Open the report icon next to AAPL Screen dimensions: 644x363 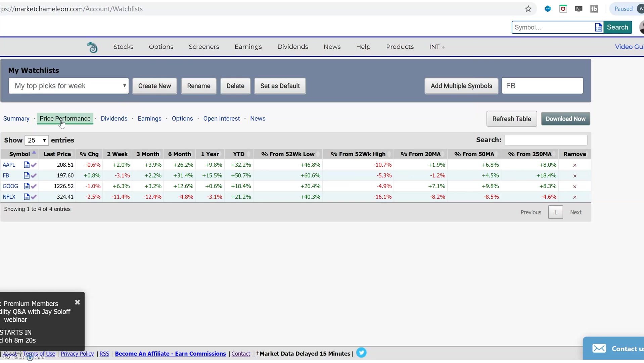[x=27, y=165]
